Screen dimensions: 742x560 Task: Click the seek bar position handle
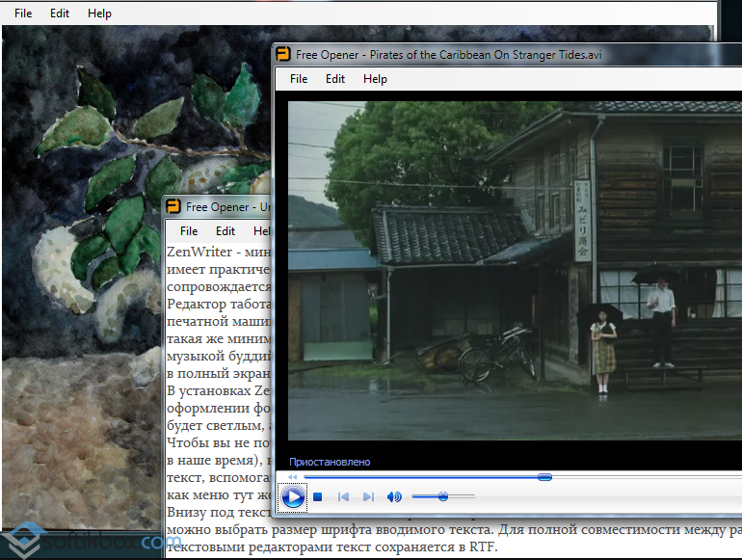pyautogui.click(x=544, y=477)
